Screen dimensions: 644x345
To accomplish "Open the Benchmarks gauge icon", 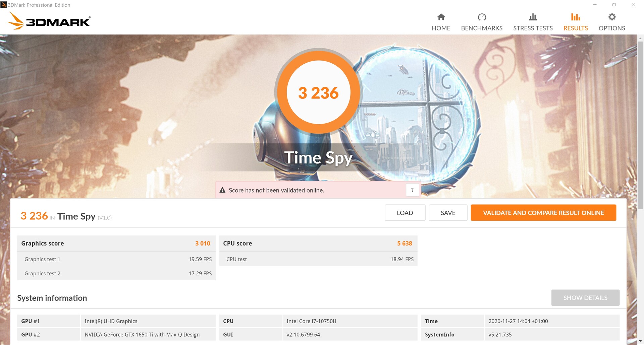I will pos(482,17).
